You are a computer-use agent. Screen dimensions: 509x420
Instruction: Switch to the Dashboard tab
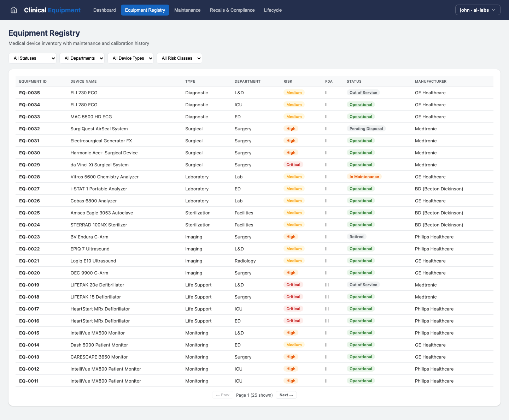104,10
